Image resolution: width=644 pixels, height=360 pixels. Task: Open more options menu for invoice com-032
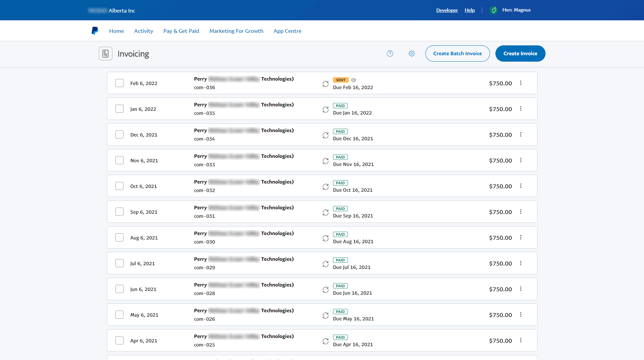521,186
